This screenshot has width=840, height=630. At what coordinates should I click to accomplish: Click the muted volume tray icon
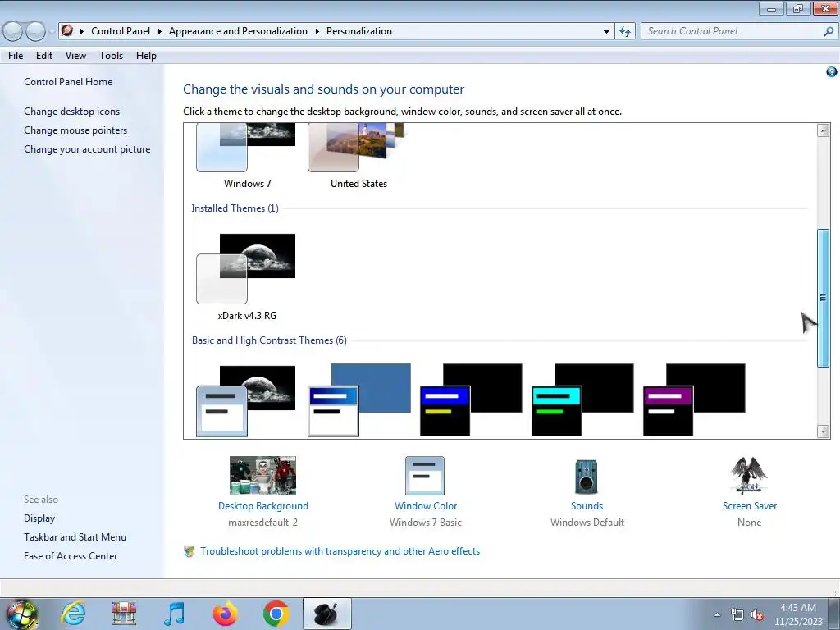[757, 615]
